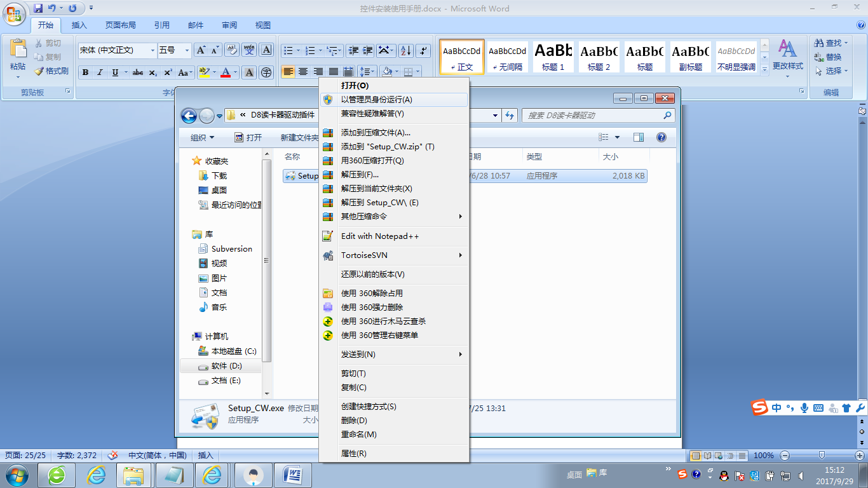Expand the bullets list dropdown arrow
This screenshot has width=868, height=488.
tap(299, 50)
